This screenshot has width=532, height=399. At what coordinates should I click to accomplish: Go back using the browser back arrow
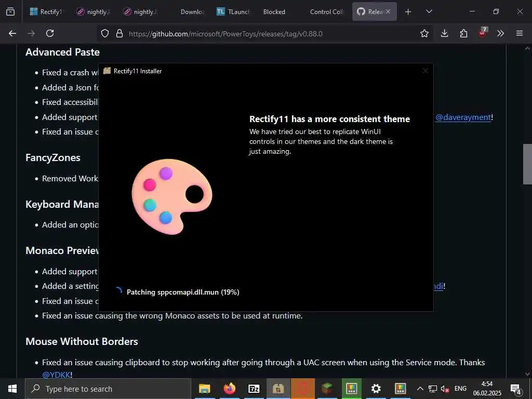click(12, 33)
